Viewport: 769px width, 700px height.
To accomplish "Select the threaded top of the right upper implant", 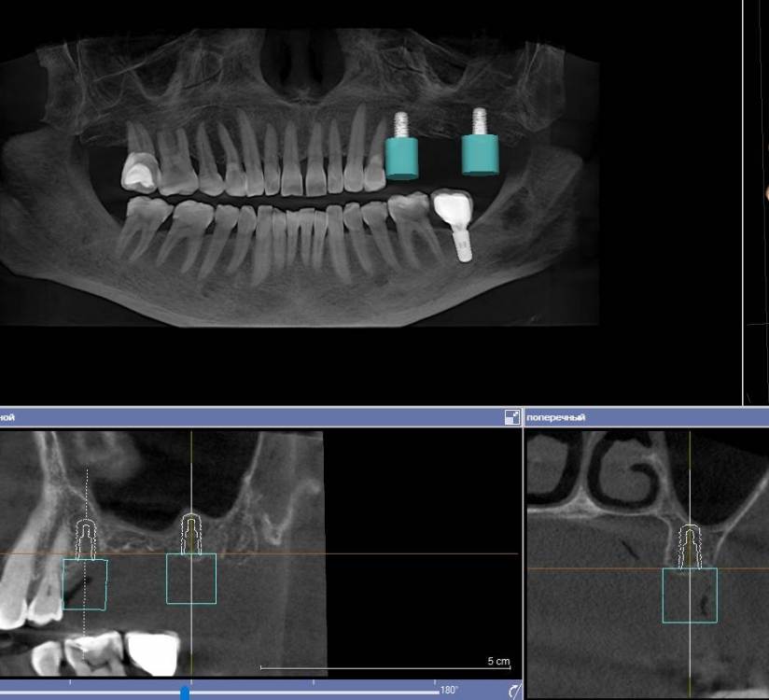I will 480,119.
